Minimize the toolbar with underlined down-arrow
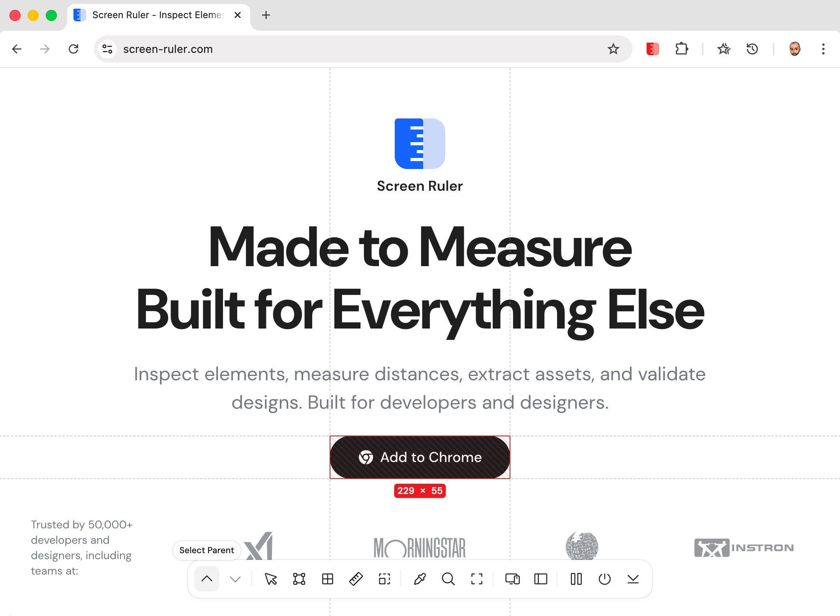Viewport: 840px width, 616px height. 633,579
